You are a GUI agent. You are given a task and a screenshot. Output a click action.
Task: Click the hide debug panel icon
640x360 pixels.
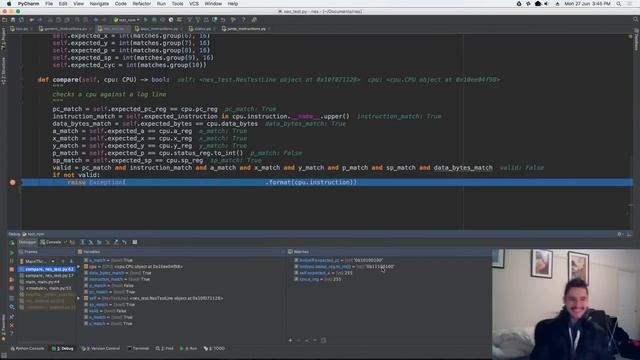629,234
